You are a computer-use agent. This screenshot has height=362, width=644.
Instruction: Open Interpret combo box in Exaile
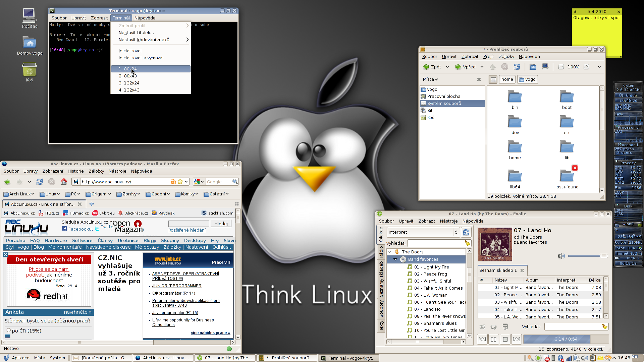pyautogui.click(x=423, y=232)
